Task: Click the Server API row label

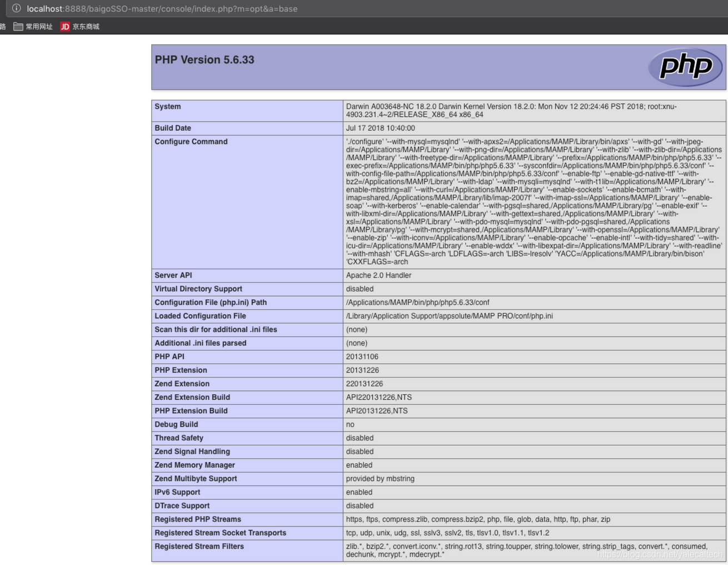Action: (173, 275)
